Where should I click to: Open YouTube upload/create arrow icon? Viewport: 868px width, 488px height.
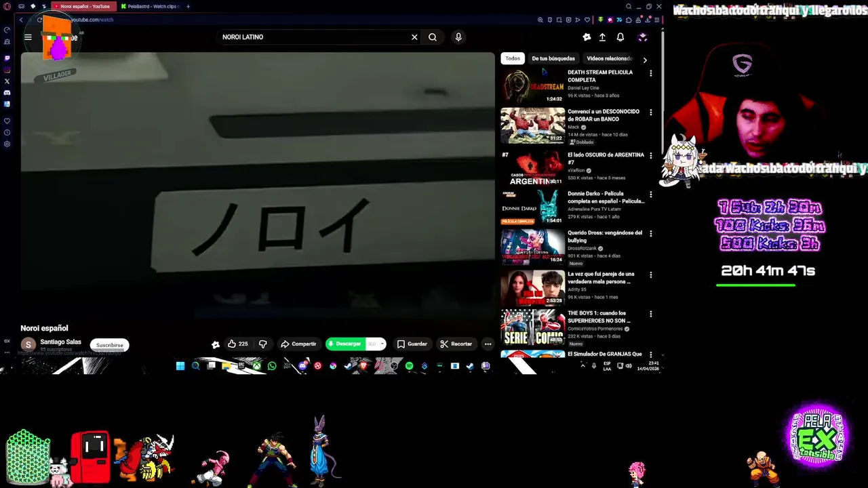602,37
